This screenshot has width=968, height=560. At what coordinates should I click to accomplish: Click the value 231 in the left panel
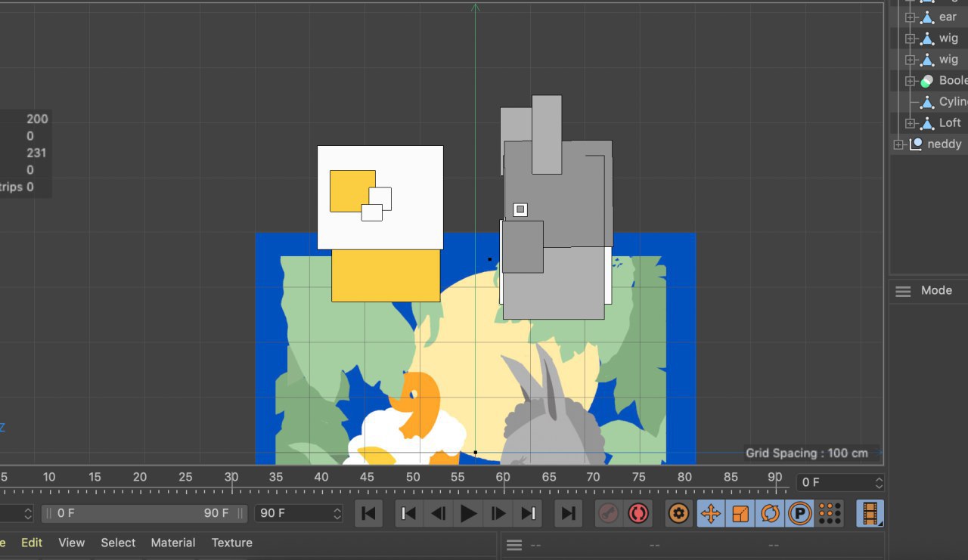pyautogui.click(x=36, y=153)
